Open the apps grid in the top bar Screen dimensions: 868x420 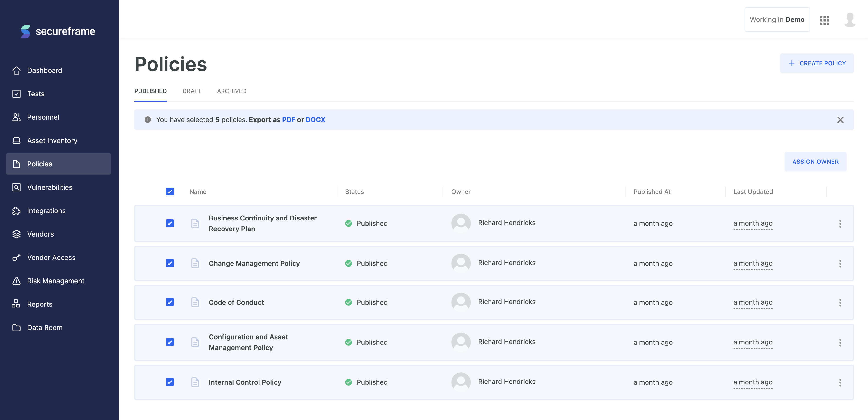(x=824, y=20)
